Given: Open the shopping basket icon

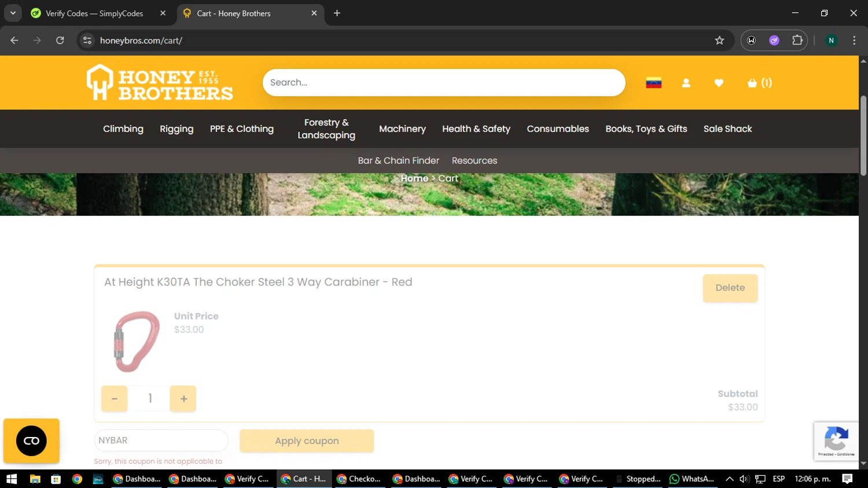Looking at the screenshot, I should 759,83.
